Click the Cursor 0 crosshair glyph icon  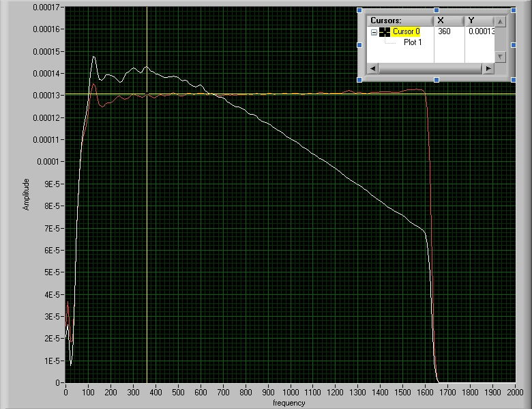(385, 31)
